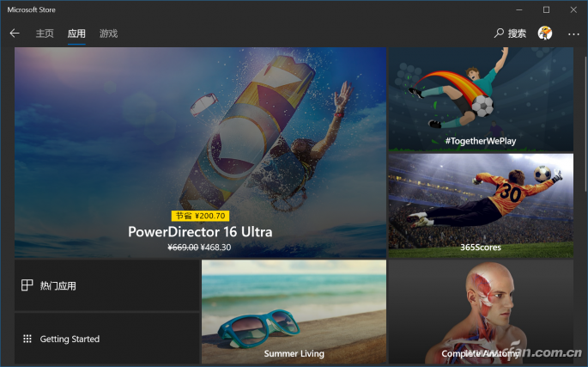The height and width of the screenshot is (367, 588).
Task: Open the Summer Living collection tile
Action: click(x=294, y=312)
